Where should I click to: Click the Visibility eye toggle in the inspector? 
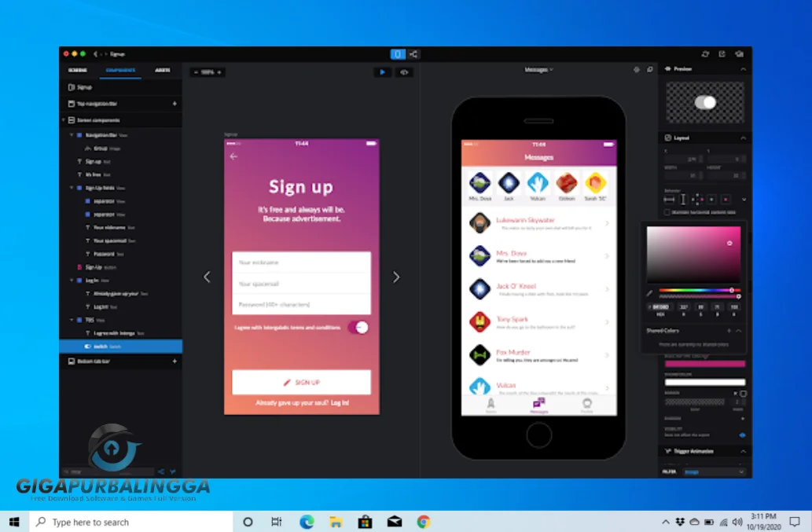742,435
